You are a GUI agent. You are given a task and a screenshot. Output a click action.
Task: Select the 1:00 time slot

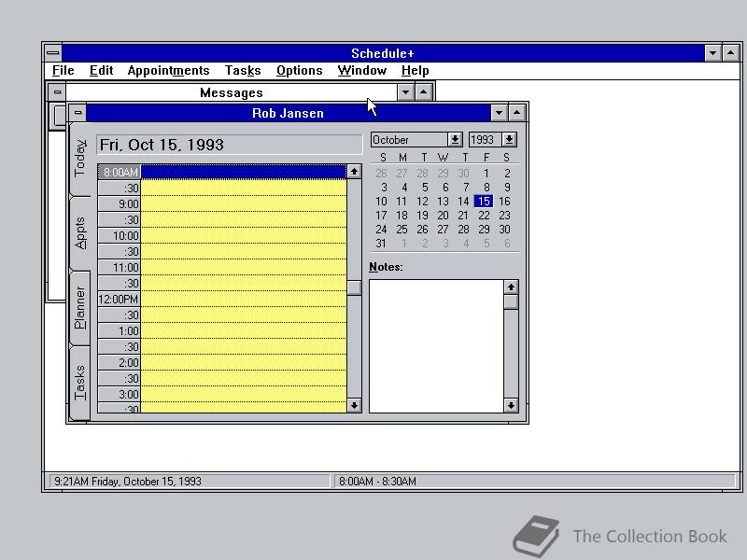[x=222, y=331]
